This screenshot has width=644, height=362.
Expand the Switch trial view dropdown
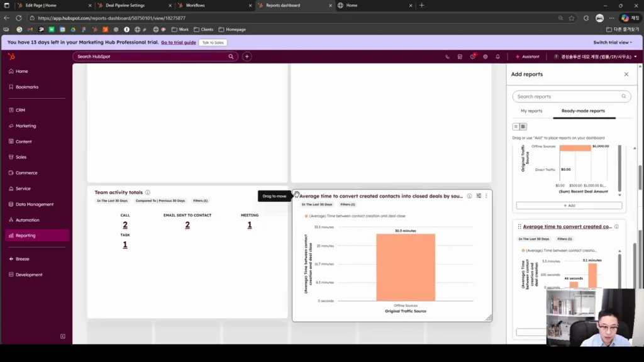coord(613,42)
